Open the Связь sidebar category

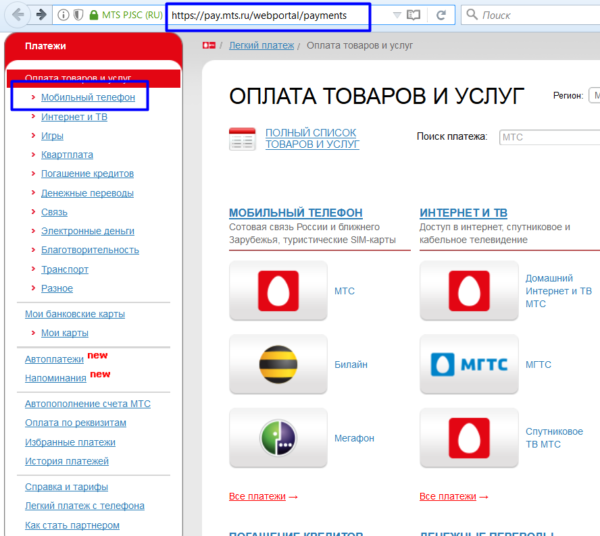coord(54,212)
